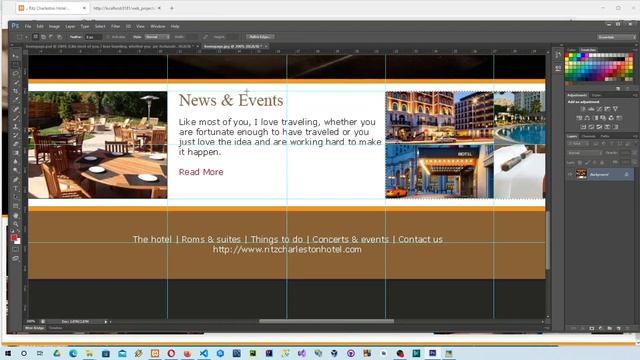The width and height of the screenshot is (640, 360).
Task: Open the Mini Bridge tab
Action: coord(35,328)
